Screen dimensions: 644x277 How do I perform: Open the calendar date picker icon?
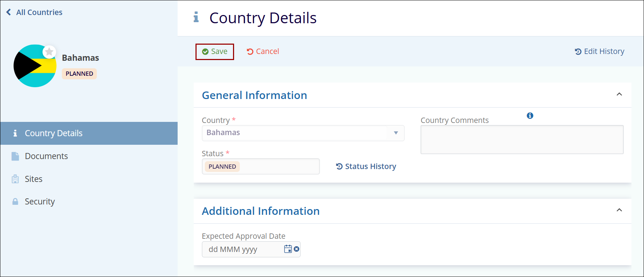point(288,249)
